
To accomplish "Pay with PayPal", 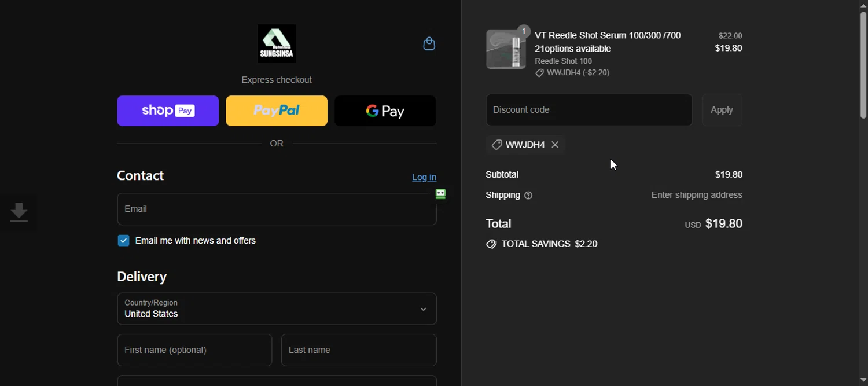I will pyautogui.click(x=277, y=111).
